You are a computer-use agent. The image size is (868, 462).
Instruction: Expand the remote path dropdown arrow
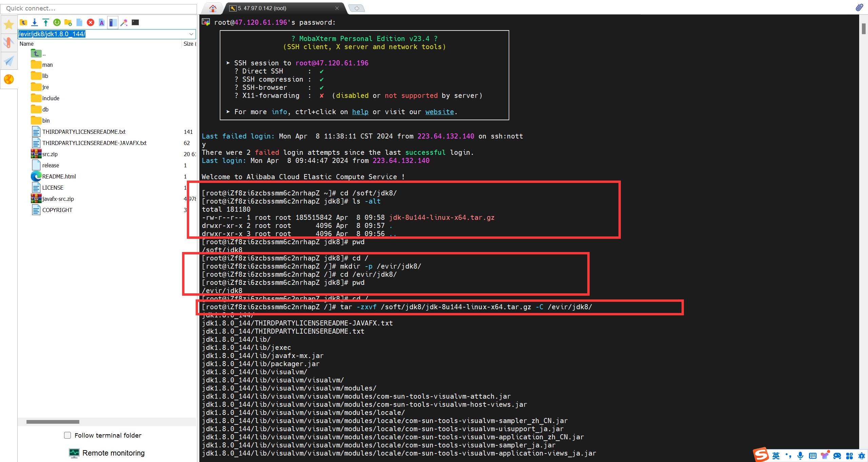point(191,34)
